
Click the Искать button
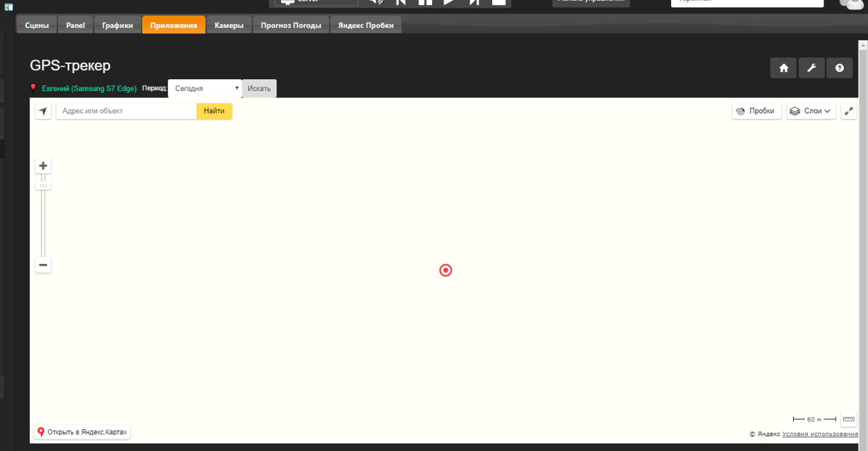pyautogui.click(x=259, y=89)
